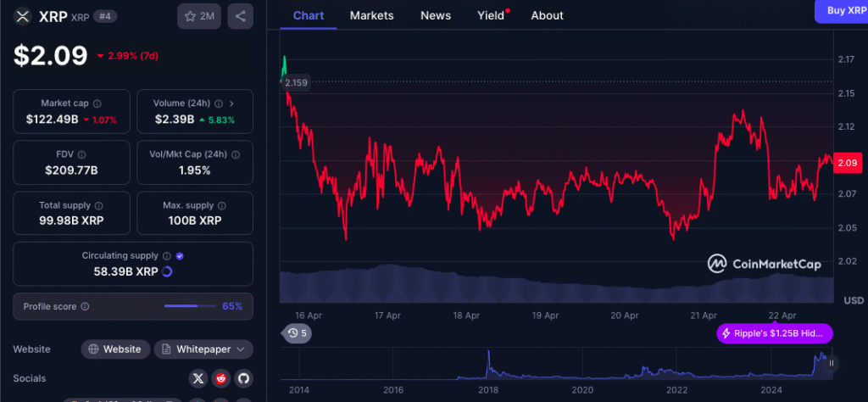
Task: Switch to the Chart tab
Action: coord(309,15)
